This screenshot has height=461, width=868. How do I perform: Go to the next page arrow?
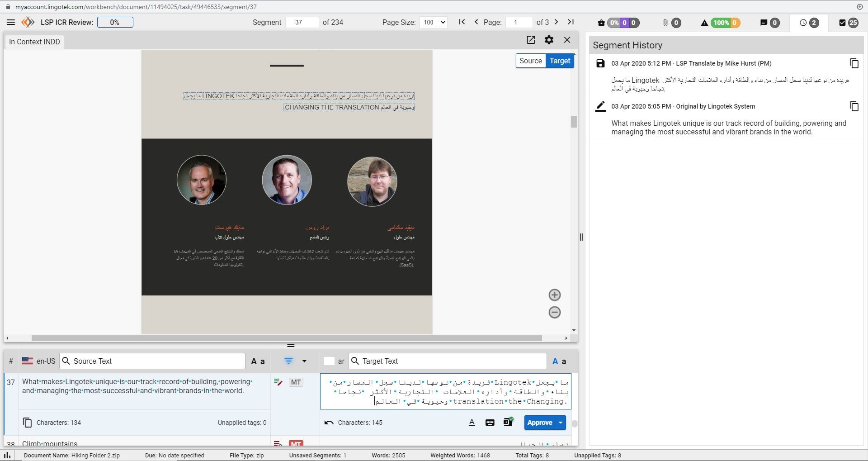(x=556, y=22)
